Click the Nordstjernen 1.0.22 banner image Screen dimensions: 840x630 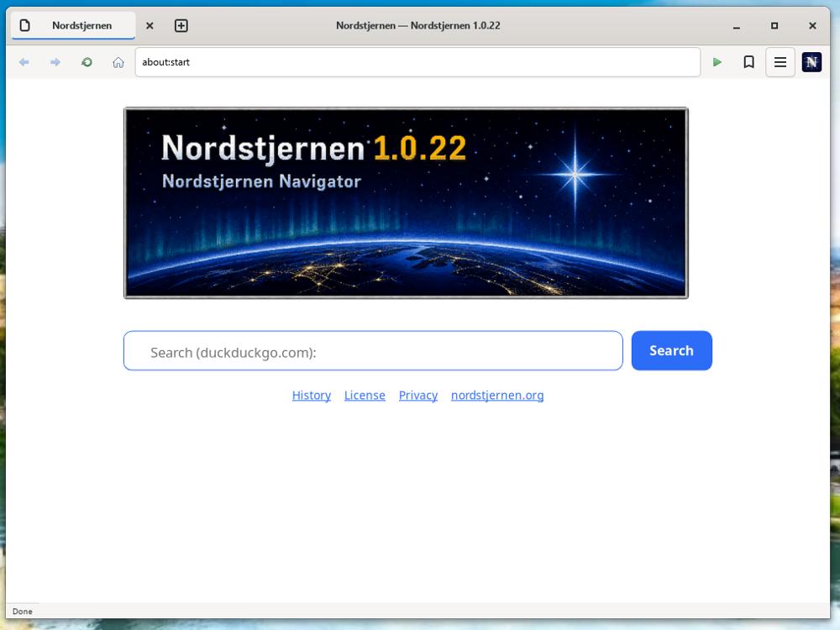(406, 203)
